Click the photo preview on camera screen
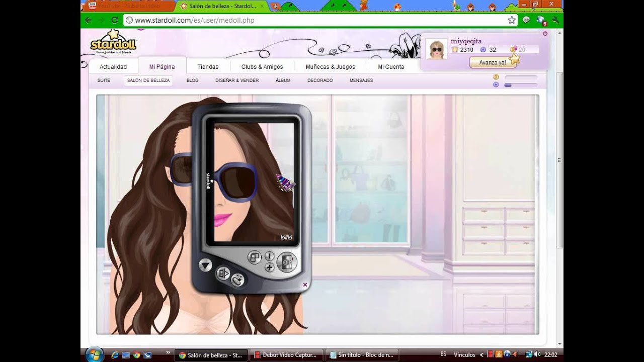 pyautogui.click(x=254, y=182)
